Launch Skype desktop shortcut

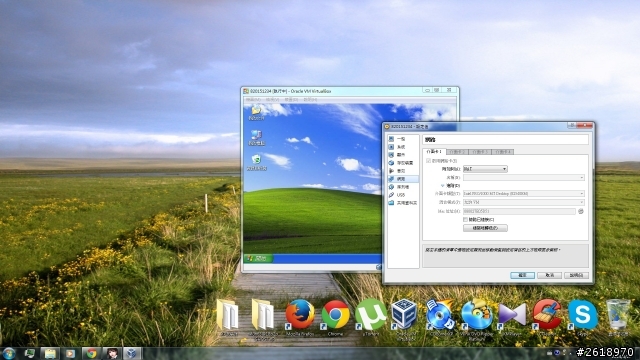coord(582,317)
